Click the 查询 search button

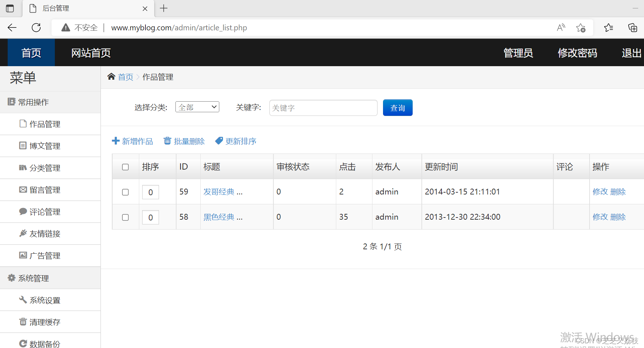point(398,107)
